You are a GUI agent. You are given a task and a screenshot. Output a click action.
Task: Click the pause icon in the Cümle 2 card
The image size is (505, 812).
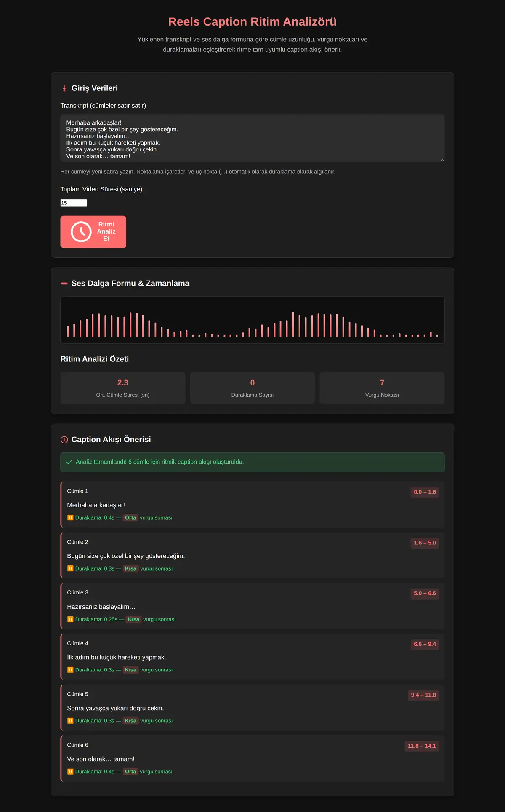[70, 568]
